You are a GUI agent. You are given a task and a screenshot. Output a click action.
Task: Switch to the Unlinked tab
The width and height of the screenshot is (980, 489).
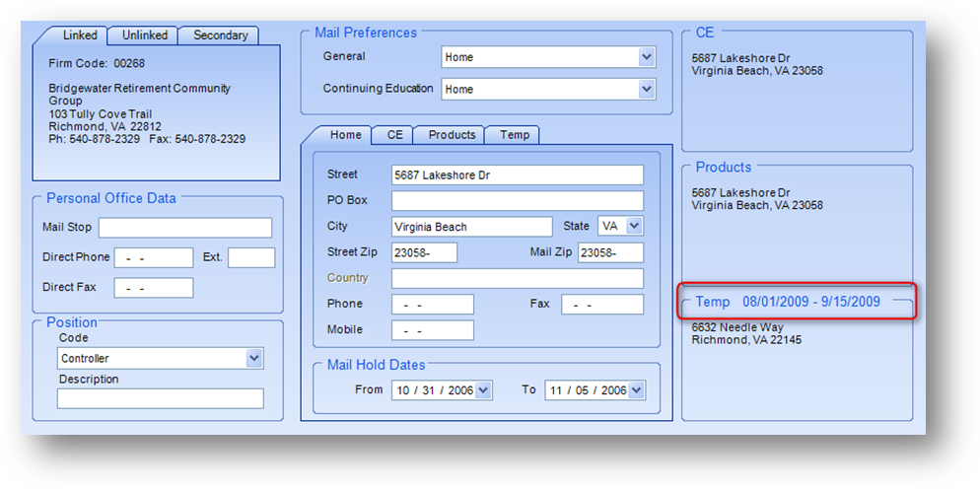[144, 35]
